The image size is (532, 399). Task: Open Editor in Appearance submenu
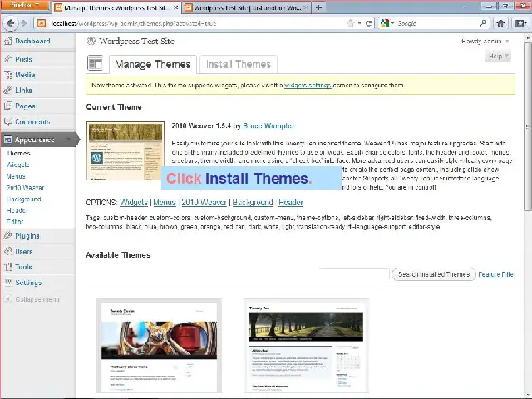(15, 222)
